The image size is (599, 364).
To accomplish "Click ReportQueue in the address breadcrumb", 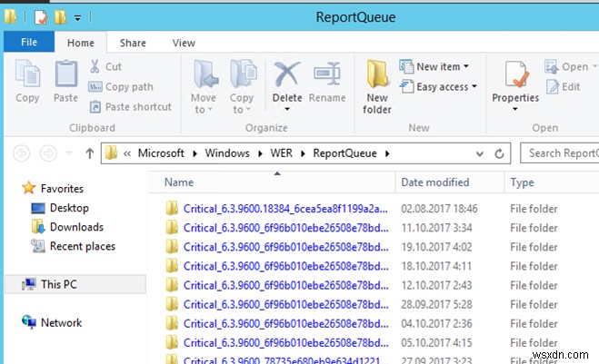I will (344, 153).
